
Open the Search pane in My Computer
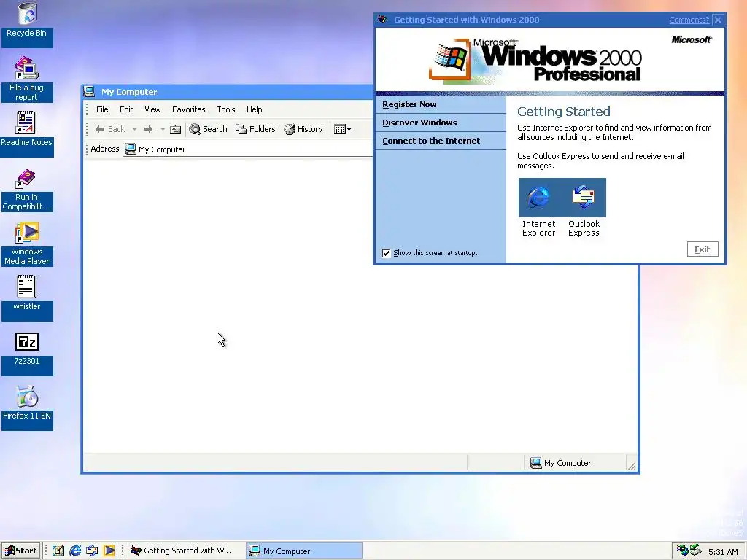click(208, 129)
